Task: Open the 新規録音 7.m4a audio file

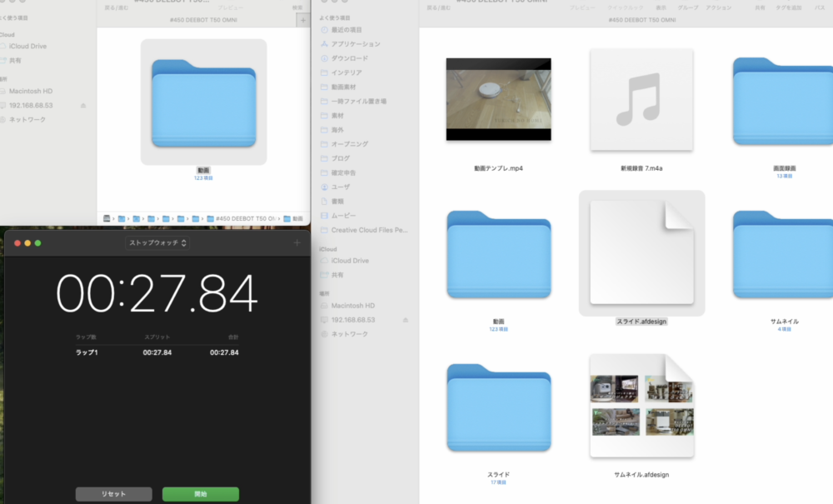Action: click(641, 100)
